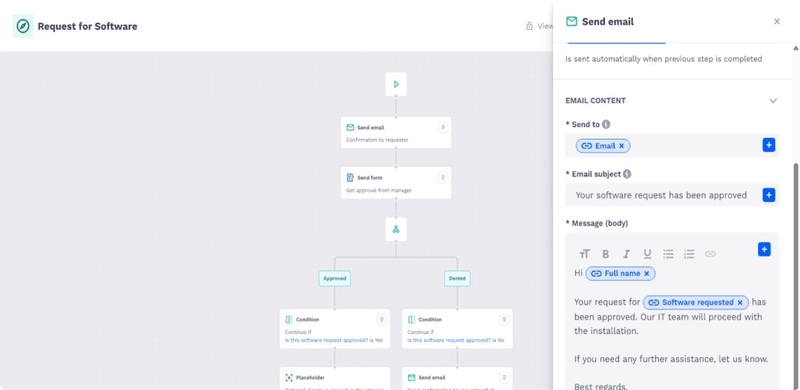Click the Send email panel envelope icon
The image size is (800, 390).
tap(571, 21)
